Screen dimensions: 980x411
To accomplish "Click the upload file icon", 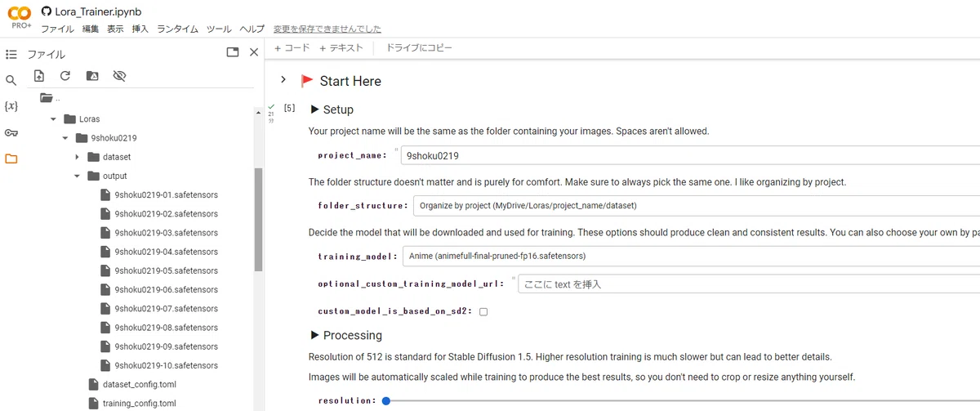I will coord(38,76).
